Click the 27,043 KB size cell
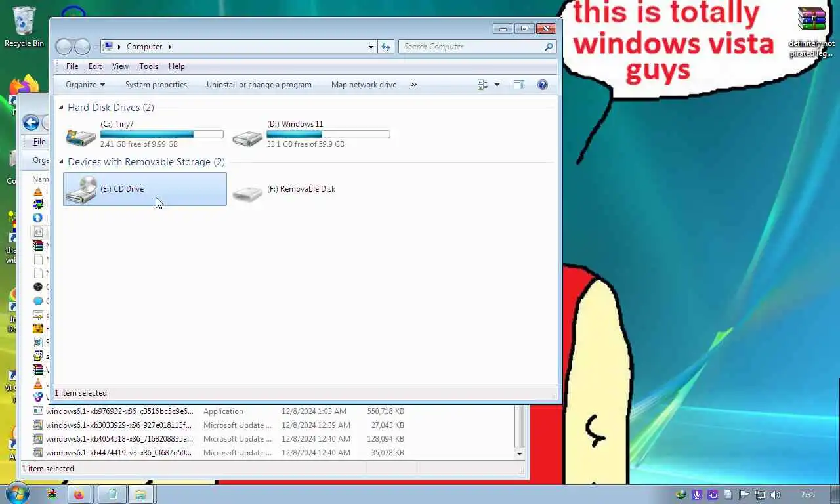The width and height of the screenshot is (840, 504). (388, 425)
